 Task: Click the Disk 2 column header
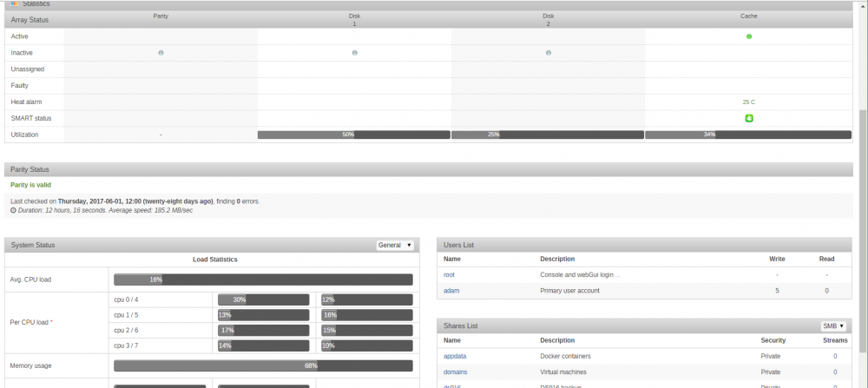tap(548, 20)
